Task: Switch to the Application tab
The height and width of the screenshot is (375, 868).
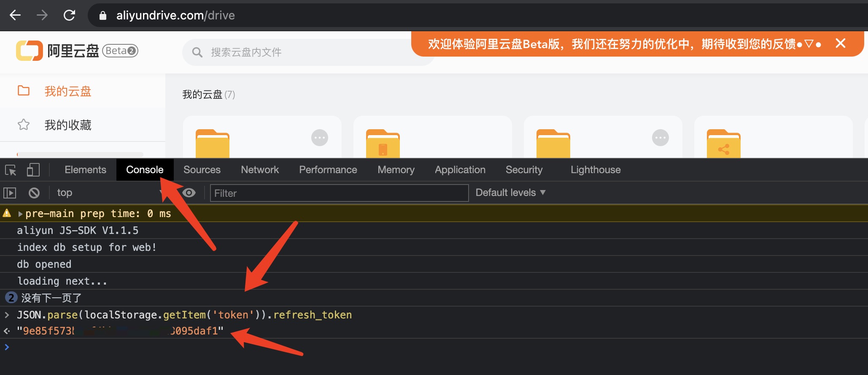Action: pyautogui.click(x=460, y=170)
